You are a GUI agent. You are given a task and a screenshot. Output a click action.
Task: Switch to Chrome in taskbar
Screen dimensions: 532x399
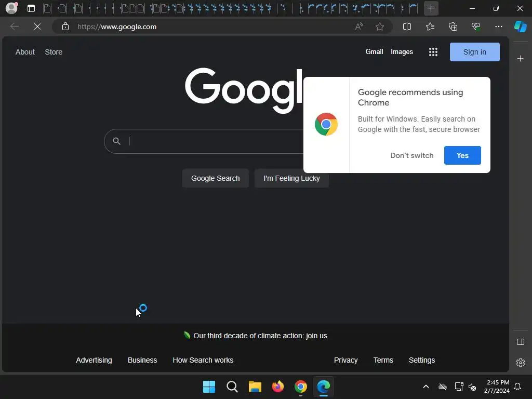coord(301,387)
